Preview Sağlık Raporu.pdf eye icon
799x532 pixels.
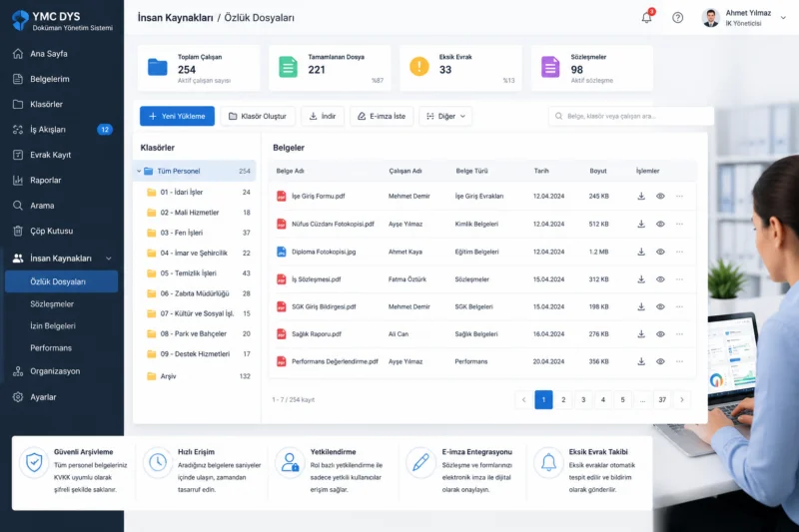click(x=660, y=334)
